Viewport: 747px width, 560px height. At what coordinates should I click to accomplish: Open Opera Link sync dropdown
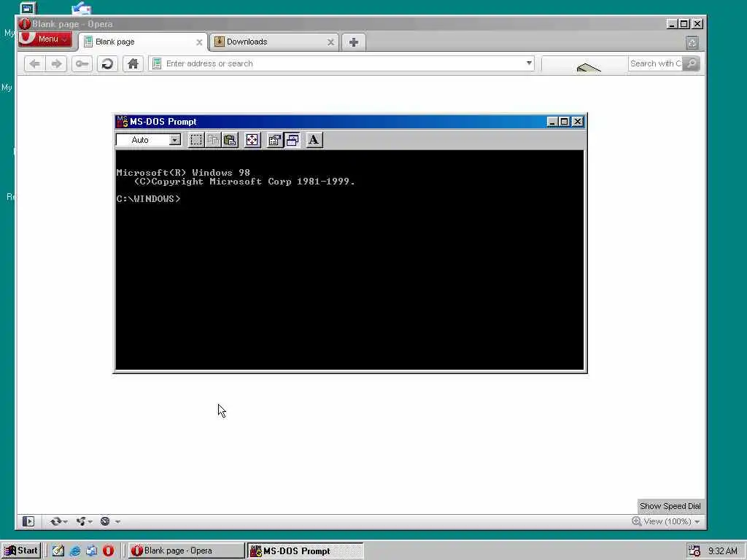pos(58,521)
